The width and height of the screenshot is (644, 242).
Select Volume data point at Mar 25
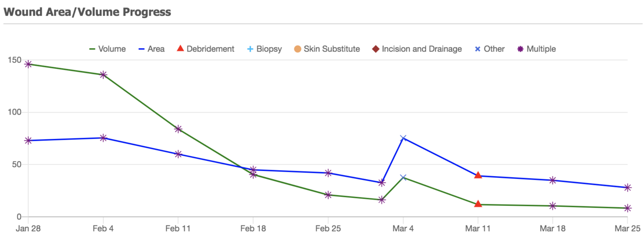628,208
